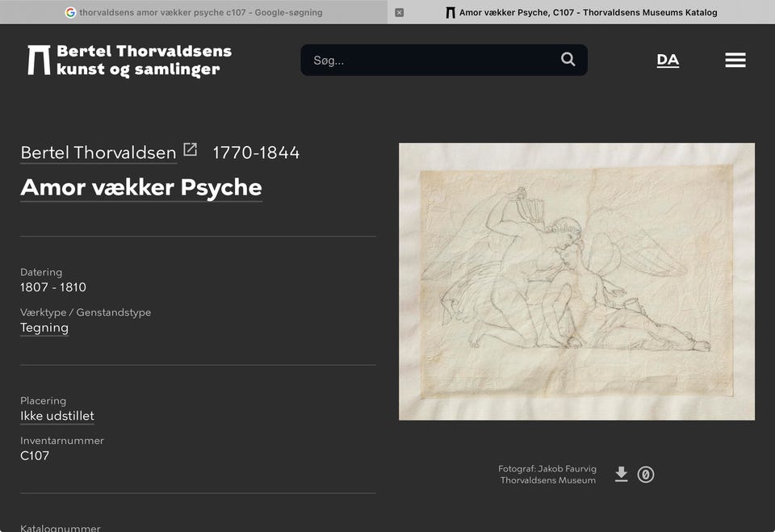Toggle the DA language selector
Viewport: 775px width, 532px height.
pos(668,60)
